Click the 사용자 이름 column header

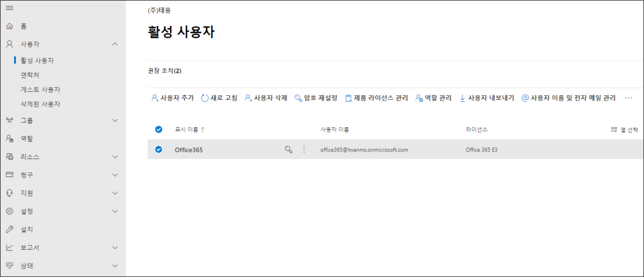[x=335, y=130]
